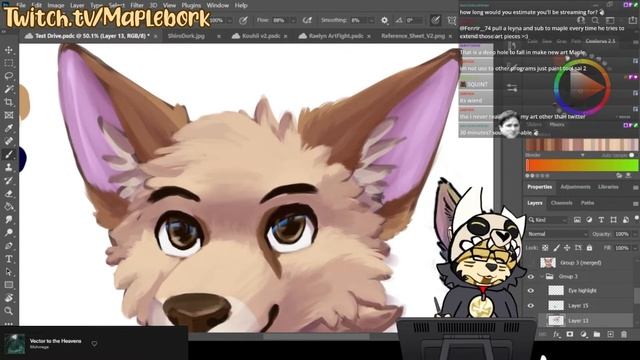Switch to Reference_Sheet_V2.png tab
Image resolution: width=640 pixels, height=360 pixels.
click(413, 36)
